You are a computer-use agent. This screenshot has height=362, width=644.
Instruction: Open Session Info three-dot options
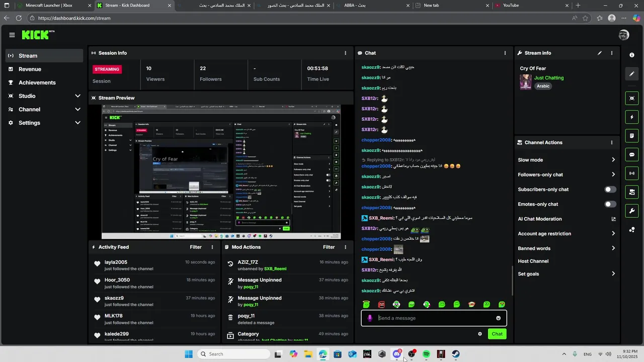345,53
